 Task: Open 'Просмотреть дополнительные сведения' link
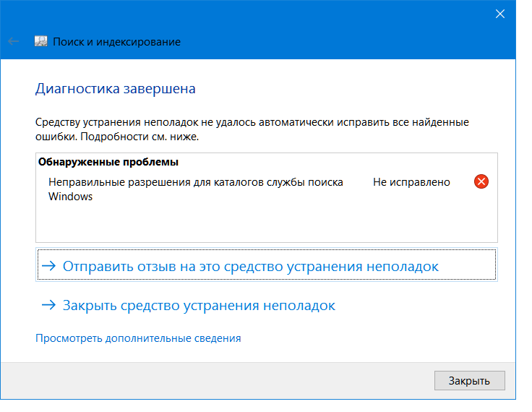coord(138,338)
